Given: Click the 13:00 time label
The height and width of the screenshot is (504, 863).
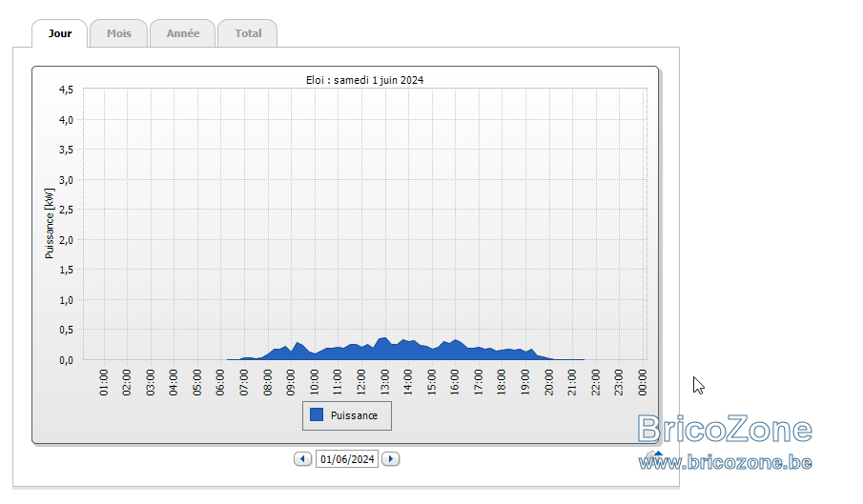Looking at the screenshot, I should [384, 383].
